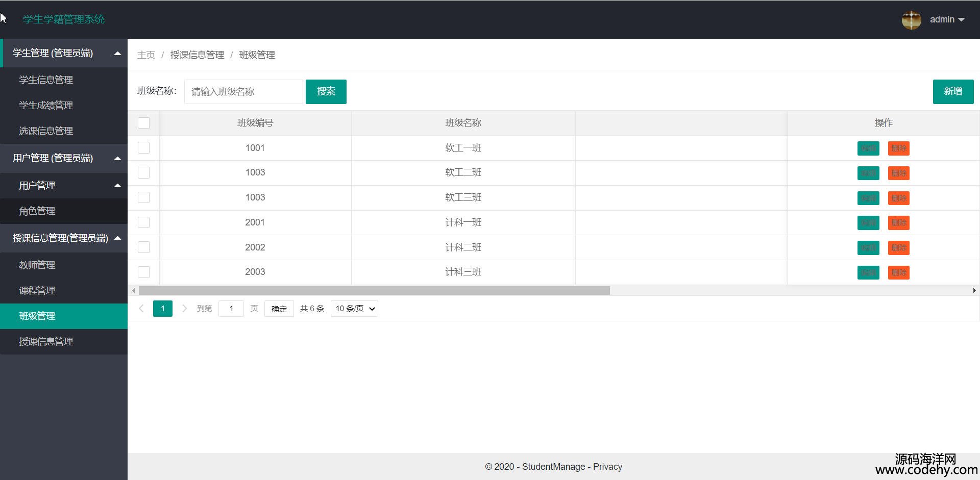Collapse the 用户管理 (管理员端) sidebar group
This screenshot has width=980, height=480.
(64, 158)
